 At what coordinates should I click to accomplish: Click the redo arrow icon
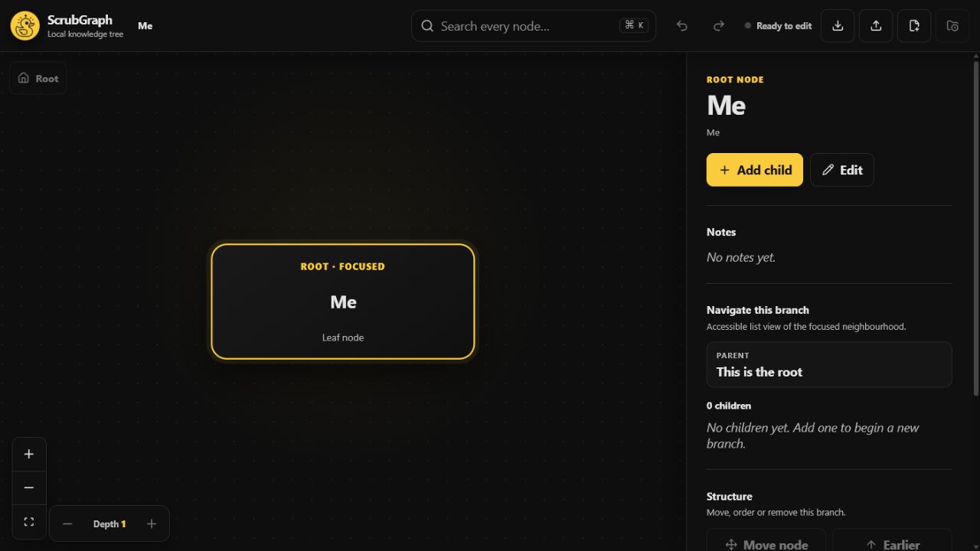718,26
